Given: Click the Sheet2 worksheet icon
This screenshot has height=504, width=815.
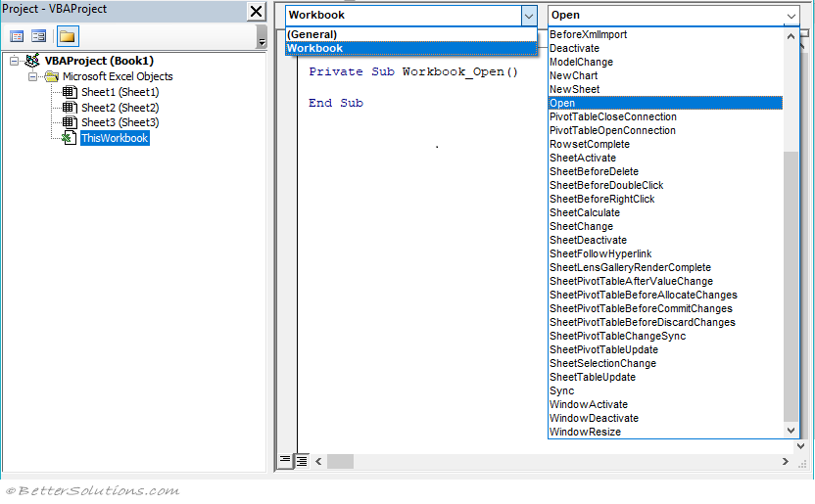Looking at the screenshot, I should click(x=70, y=108).
